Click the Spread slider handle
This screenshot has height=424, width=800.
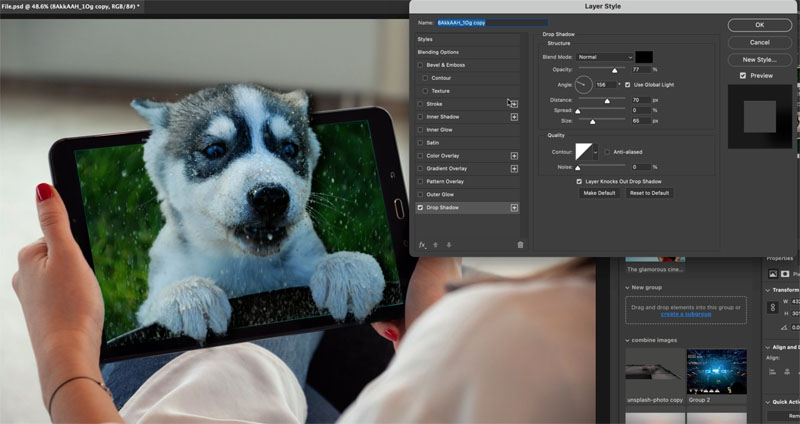pos(578,111)
